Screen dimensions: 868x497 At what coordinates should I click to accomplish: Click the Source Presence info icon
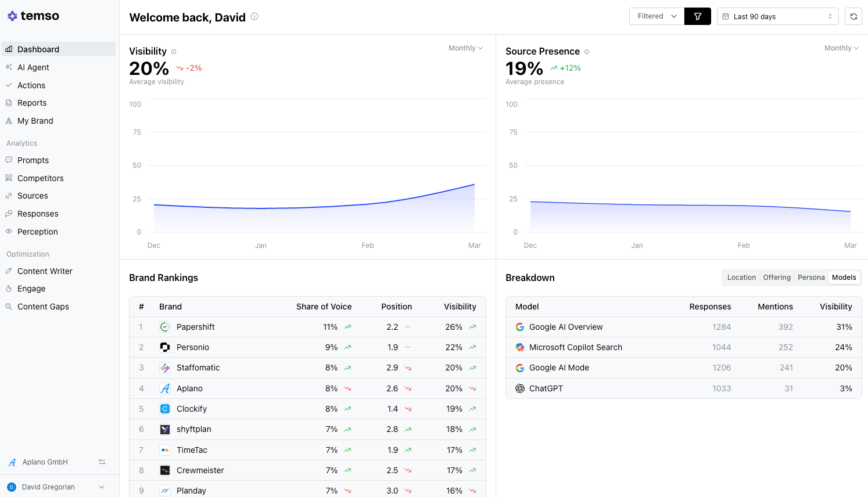pos(587,52)
